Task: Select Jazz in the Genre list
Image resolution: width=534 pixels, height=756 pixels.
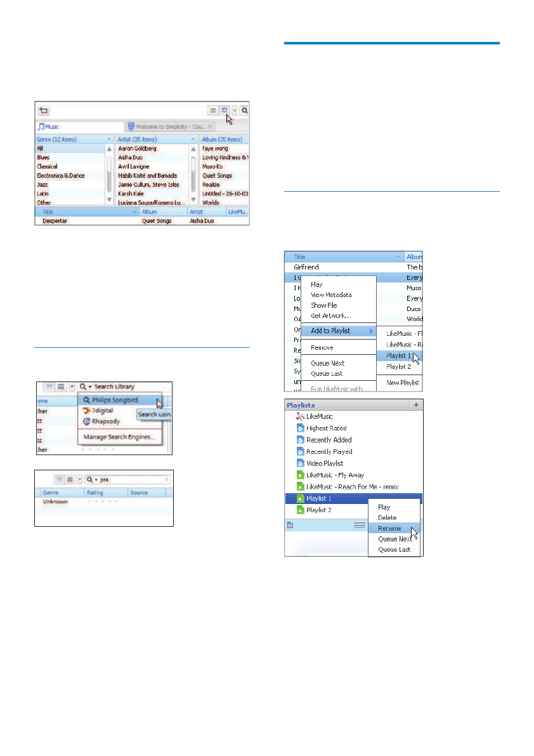Action: tap(44, 185)
